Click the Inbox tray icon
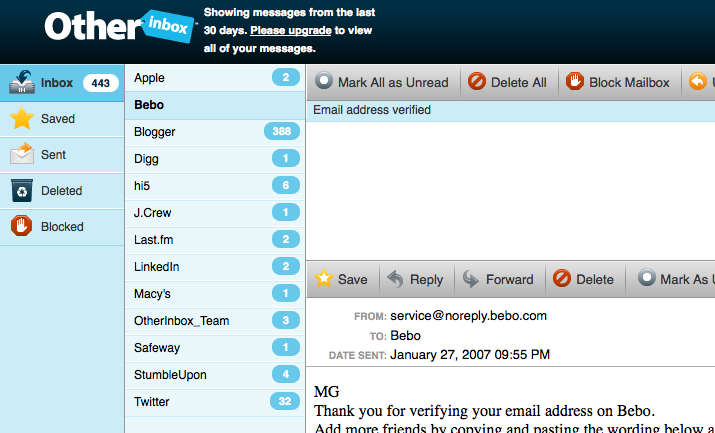 pos(22,82)
